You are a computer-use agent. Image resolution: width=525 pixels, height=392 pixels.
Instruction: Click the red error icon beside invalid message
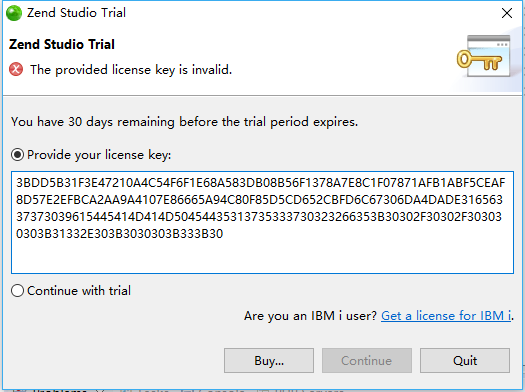(x=16, y=70)
